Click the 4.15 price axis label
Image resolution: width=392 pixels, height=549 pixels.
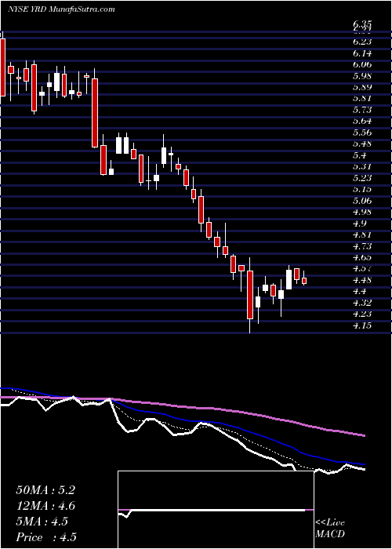tap(362, 326)
